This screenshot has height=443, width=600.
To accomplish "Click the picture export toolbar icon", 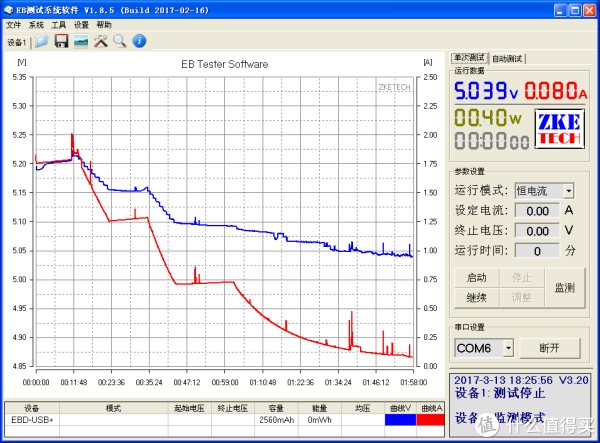I will click(x=81, y=41).
